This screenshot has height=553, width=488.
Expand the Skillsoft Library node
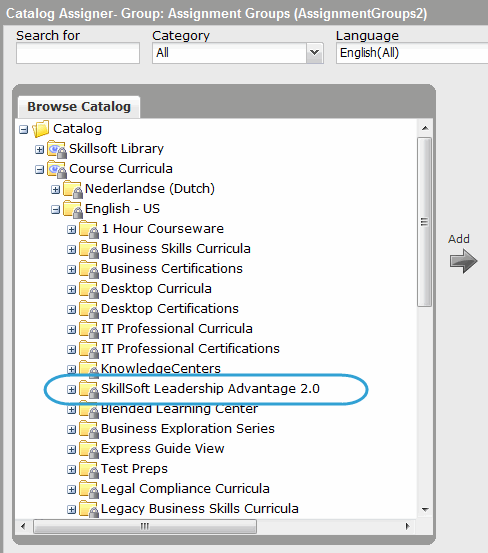(x=39, y=150)
